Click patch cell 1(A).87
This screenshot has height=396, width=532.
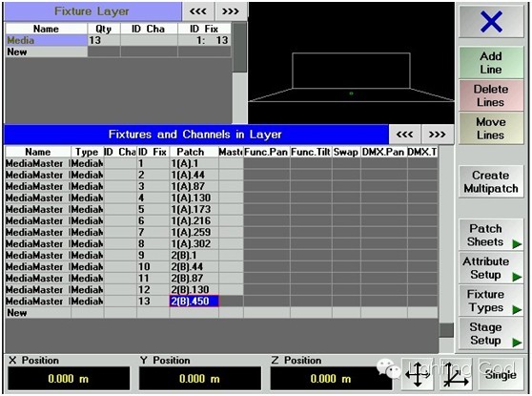click(194, 186)
